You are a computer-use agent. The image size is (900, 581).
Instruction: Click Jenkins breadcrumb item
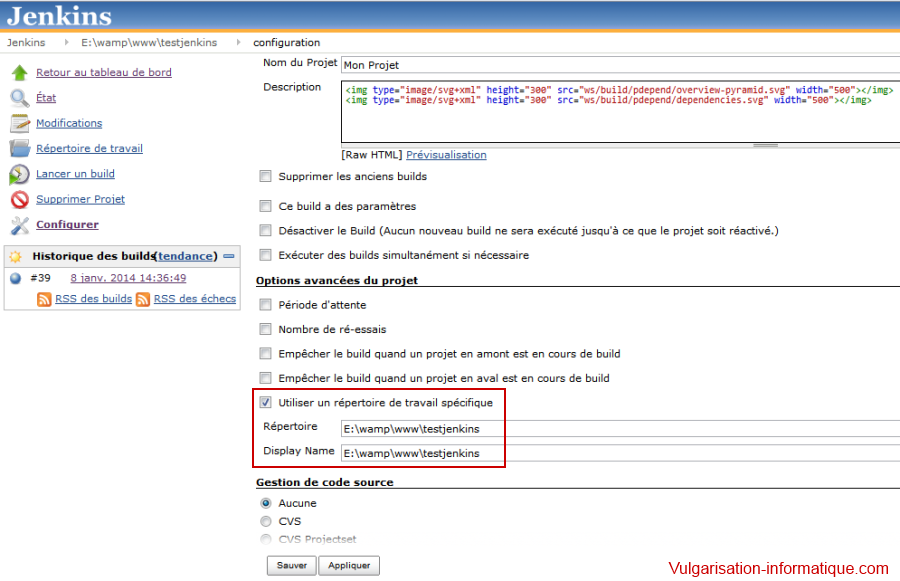[x=26, y=42]
